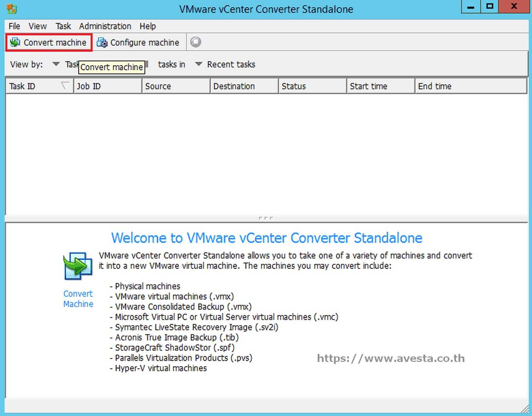Open the Recent tasks dropdown
The height and width of the screenshot is (416, 532).
tap(198, 64)
